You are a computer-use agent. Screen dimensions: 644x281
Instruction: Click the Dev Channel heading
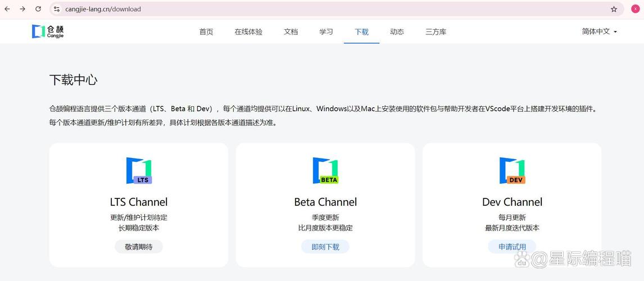512,202
